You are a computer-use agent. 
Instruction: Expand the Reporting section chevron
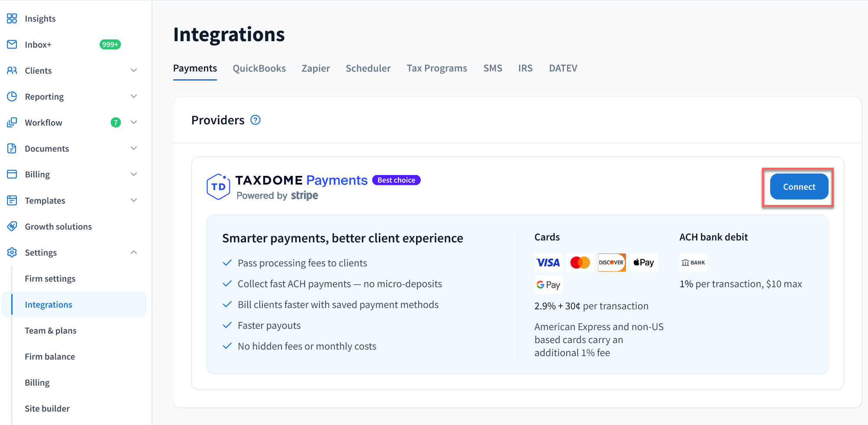(x=134, y=97)
